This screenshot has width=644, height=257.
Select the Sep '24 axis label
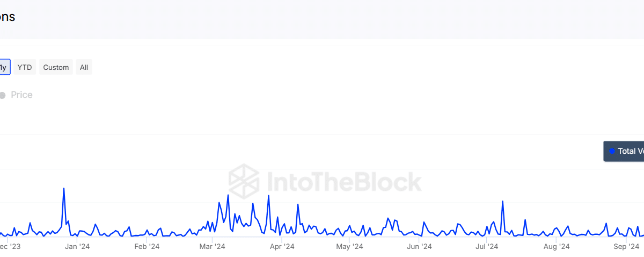pyautogui.click(x=626, y=247)
